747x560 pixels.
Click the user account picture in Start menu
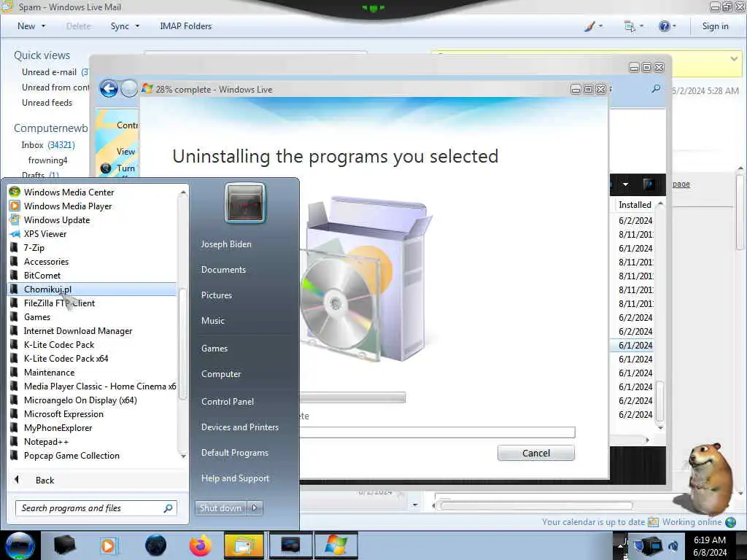(245, 203)
